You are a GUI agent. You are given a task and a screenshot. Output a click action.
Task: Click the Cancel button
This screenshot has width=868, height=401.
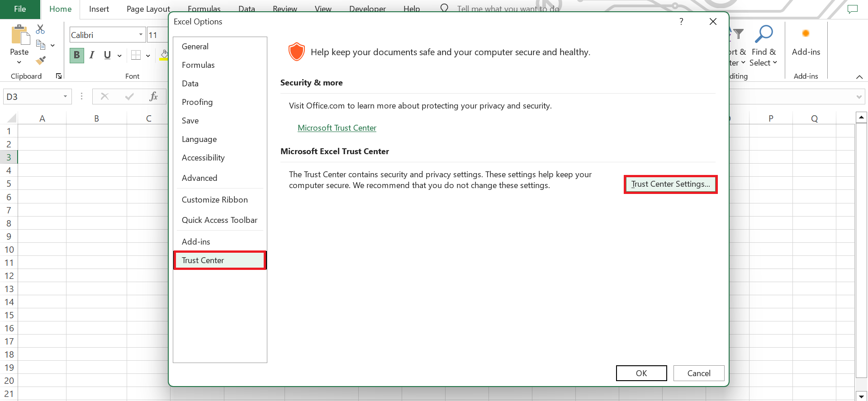[x=699, y=373]
